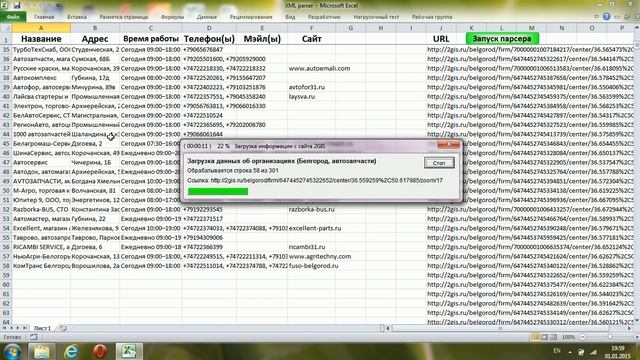Viewport: 640px width, 360px height.
Task: Open the Разработчик ribbon tab
Action: pos(324,17)
